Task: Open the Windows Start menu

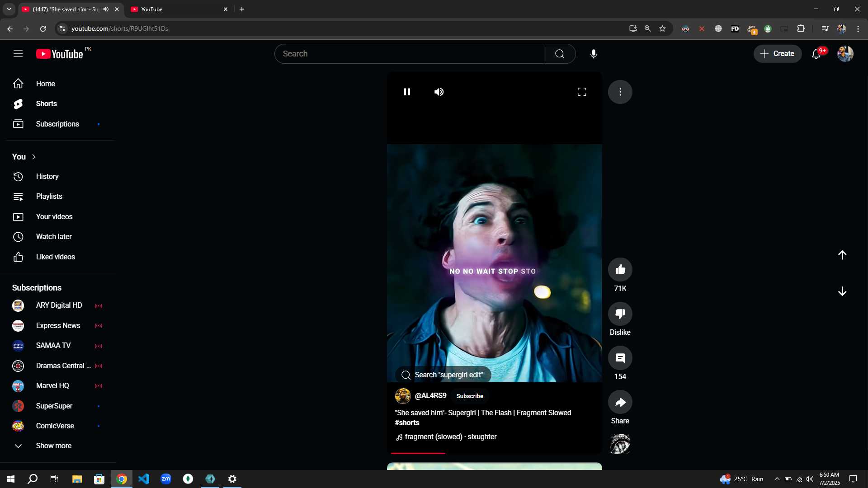Action: pos(11,479)
